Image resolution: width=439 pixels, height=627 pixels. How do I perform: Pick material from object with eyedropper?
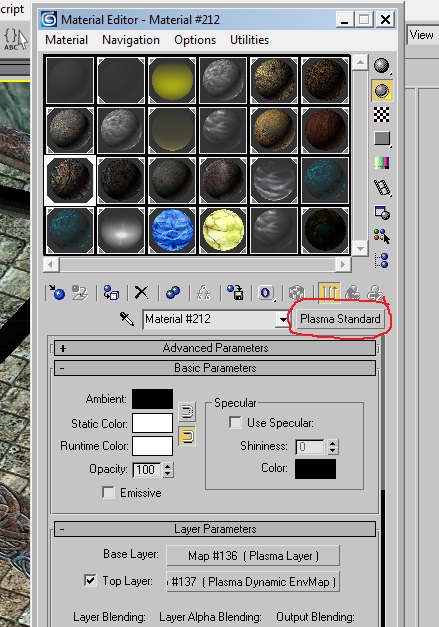(x=127, y=319)
